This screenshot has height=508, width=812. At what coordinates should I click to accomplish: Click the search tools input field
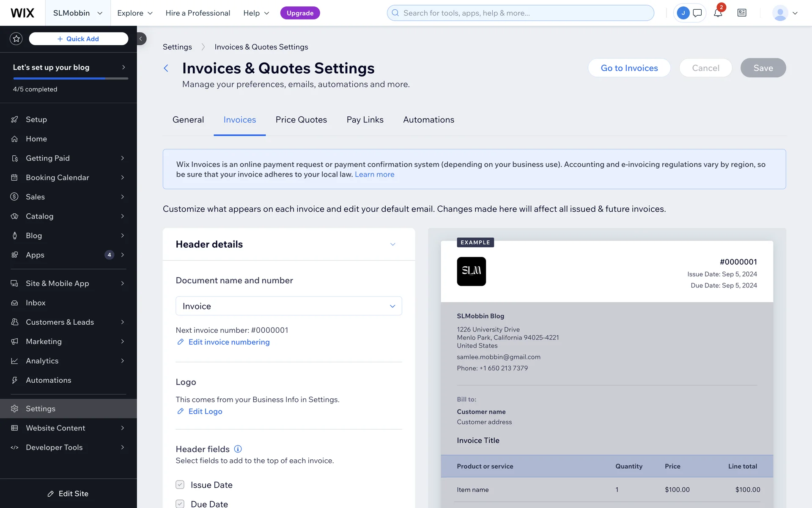524,13
